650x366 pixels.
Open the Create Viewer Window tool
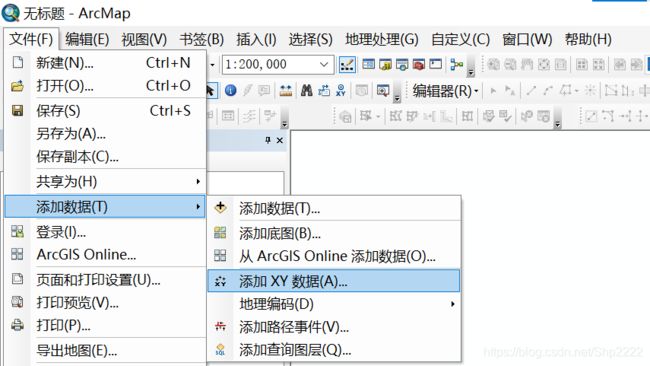coord(383,90)
